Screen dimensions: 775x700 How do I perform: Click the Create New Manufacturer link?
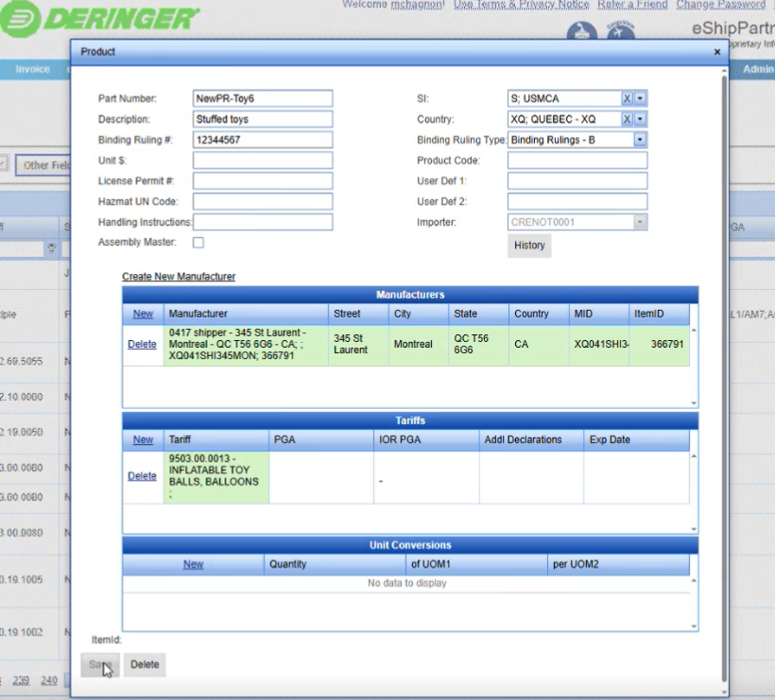(179, 277)
